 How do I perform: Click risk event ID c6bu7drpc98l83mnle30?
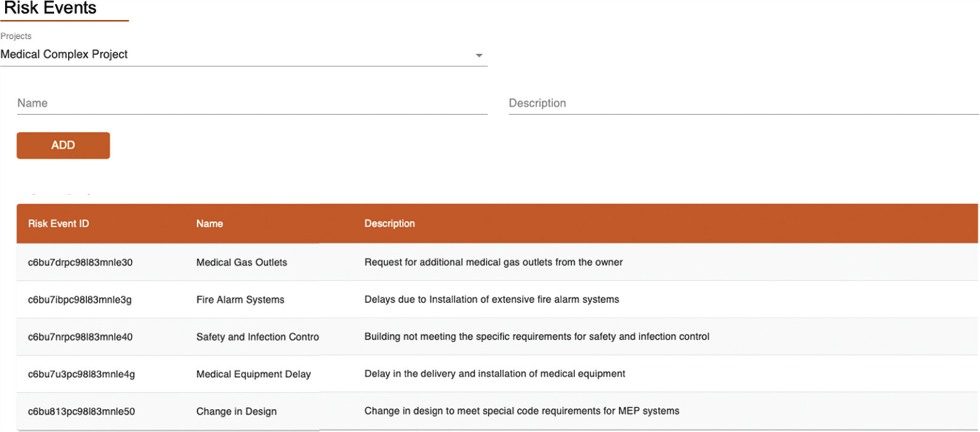[80, 262]
